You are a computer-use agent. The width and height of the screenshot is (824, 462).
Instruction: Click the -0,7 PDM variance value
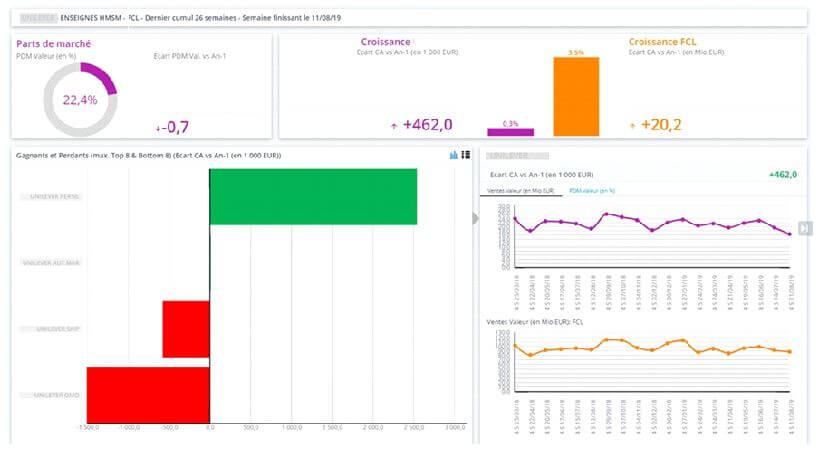[x=176, y=127]
